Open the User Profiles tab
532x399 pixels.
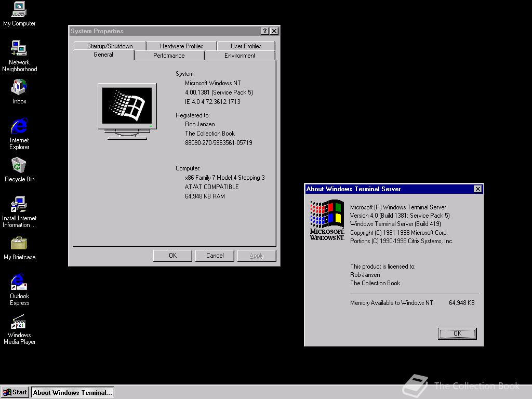point(246,46)
